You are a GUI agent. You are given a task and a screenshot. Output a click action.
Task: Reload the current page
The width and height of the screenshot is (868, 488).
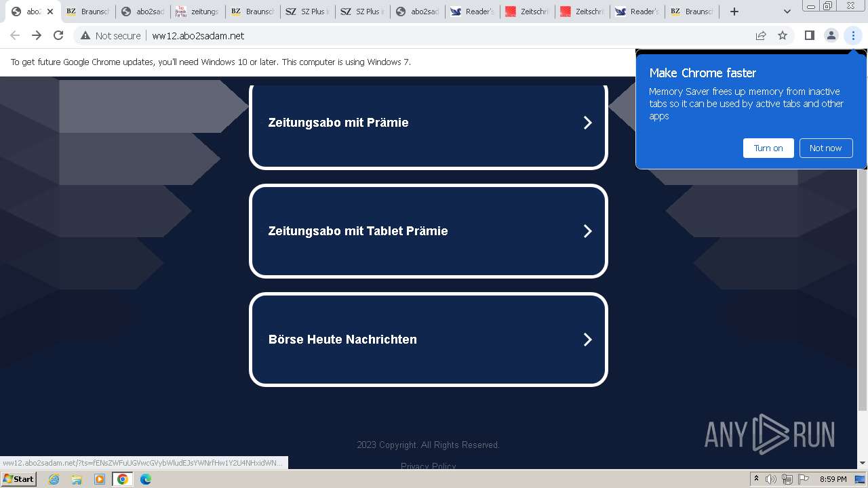click(x=58, y=35)
